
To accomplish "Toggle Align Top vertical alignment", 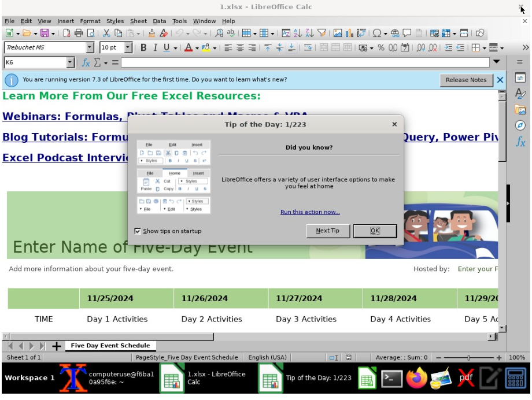I will coord(268,47).
